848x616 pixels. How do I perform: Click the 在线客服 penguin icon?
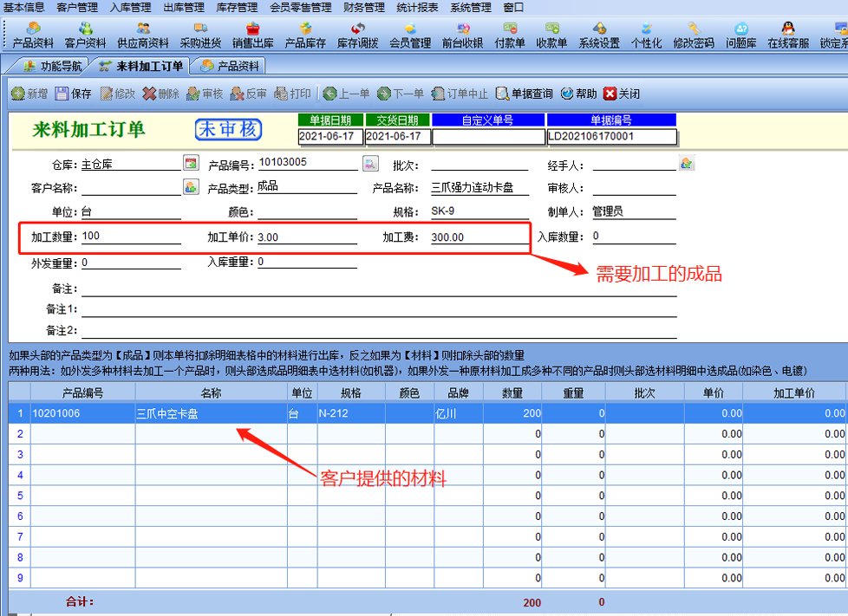point(788,36)
